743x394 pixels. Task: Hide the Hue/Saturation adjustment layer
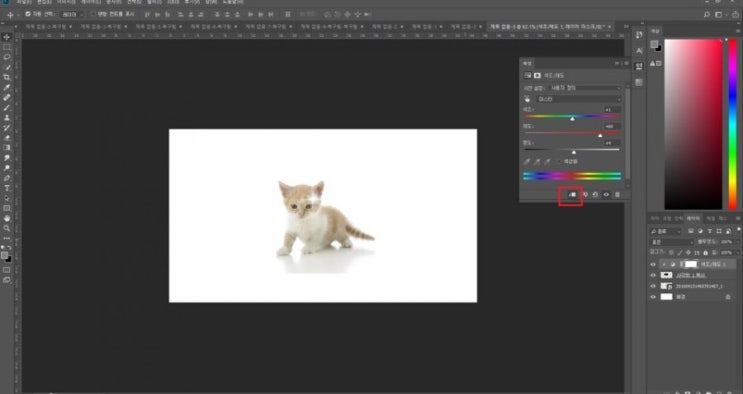pyautogui.click(x=653, y=265)
